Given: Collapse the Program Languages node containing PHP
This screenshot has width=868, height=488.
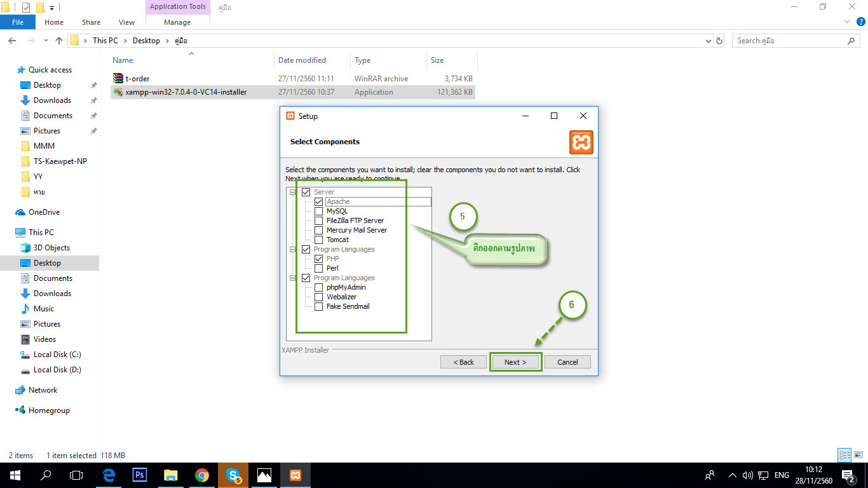Looking at the screenshot, I should (293, 249).
